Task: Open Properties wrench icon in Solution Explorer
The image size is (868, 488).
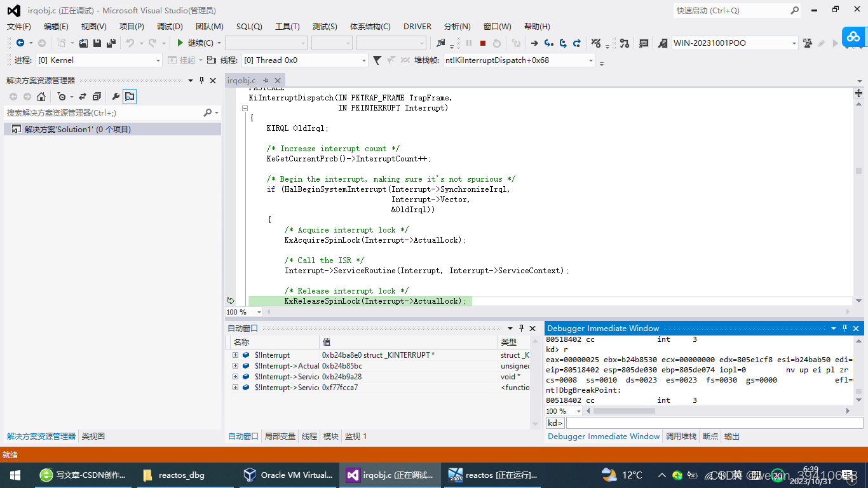Action: coord(116,97)
